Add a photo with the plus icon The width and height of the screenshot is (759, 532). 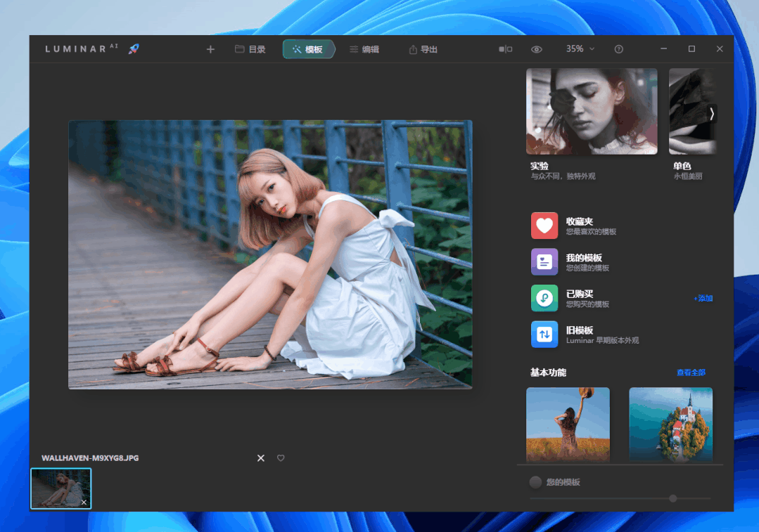(210, 49)
